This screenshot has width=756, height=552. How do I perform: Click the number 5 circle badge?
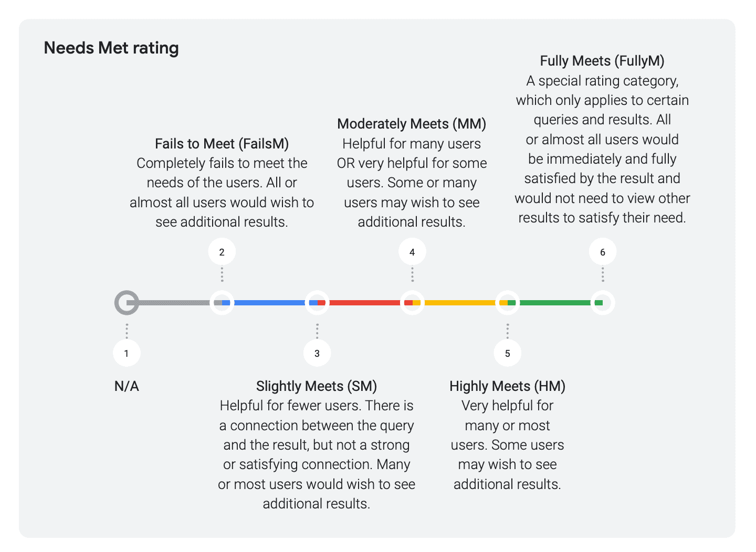click(x=508, y=353)
